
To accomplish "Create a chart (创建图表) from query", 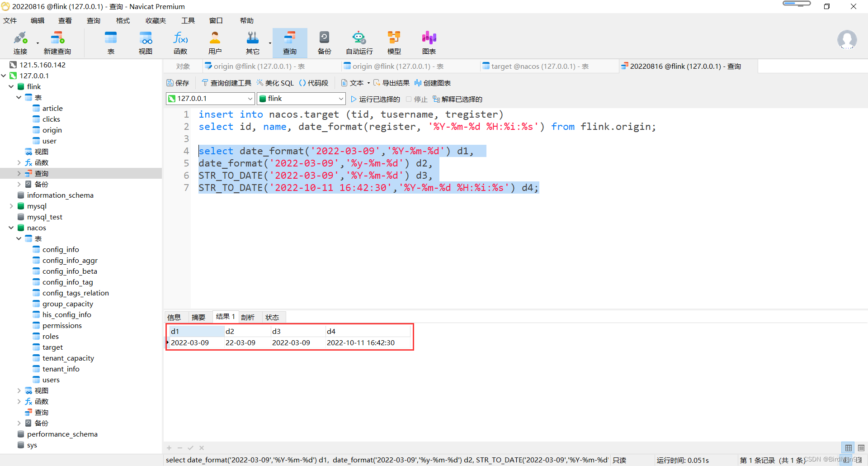I will (433, 83).
